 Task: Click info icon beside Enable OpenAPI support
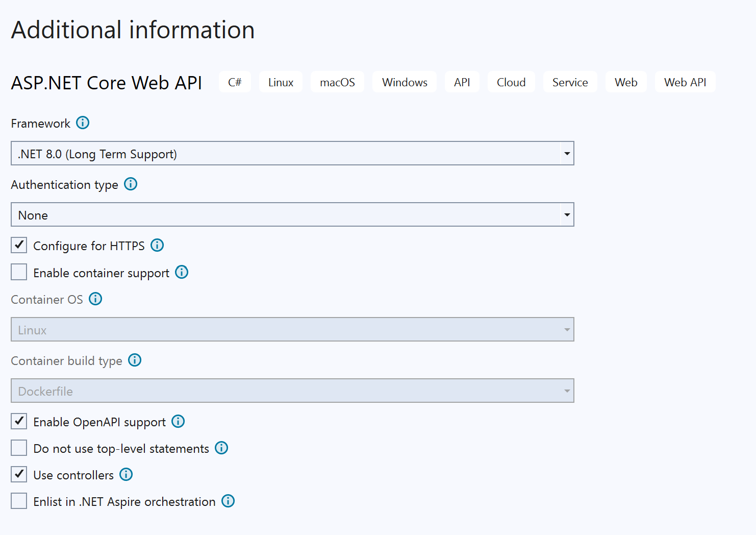178,422
